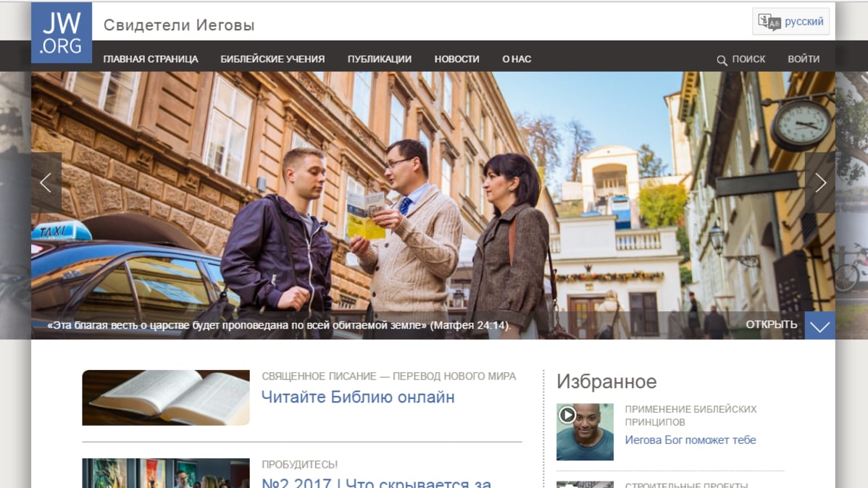The width and height of the screenshot is (868, 488).
Task: Click the Свидетели Иеговы site title
Action: coord(179,25)
